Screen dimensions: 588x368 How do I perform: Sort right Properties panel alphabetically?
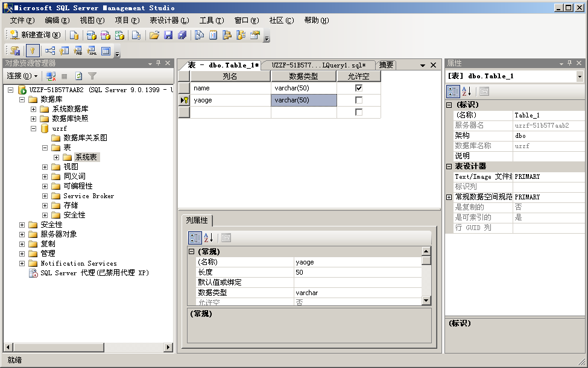(x=467, y=92)
